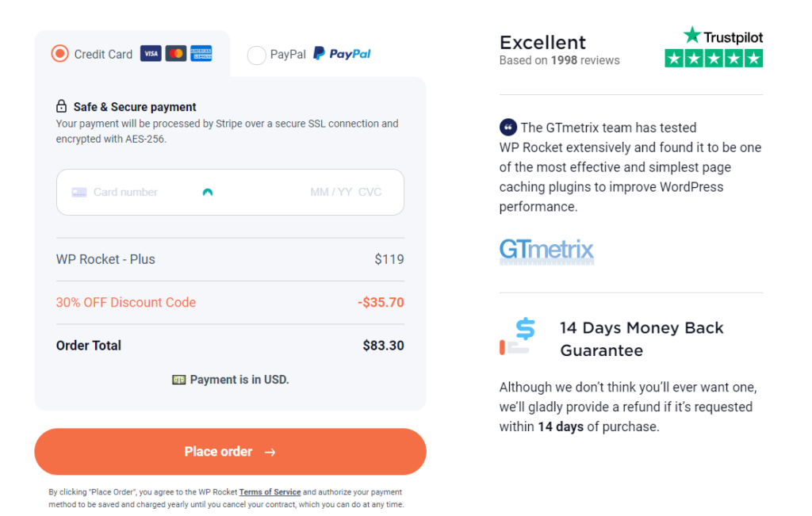The width and height of the screenshot is (812, 516).
Task: Click the PayPal logo
Action: pos(342,54)
